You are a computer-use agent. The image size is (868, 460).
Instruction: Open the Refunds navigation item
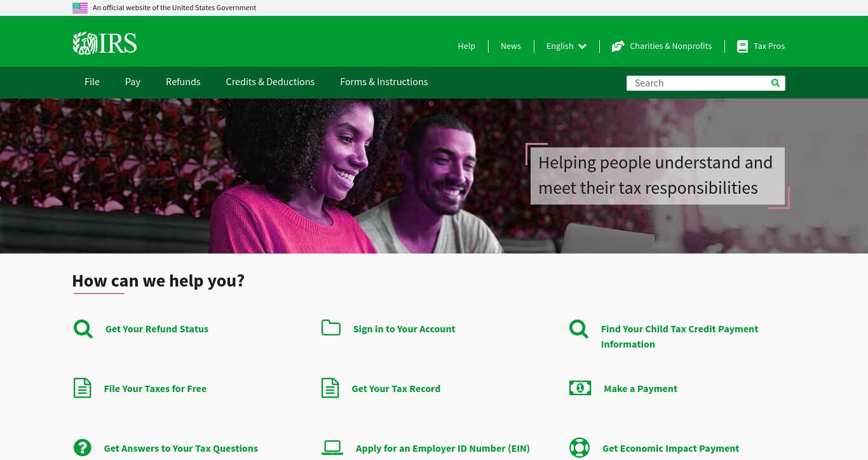[x=183, y=82]
